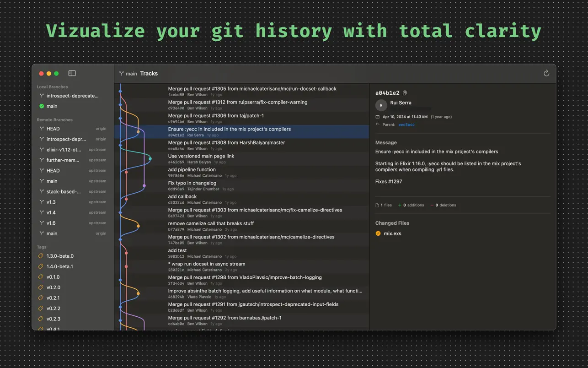This screenshot has width=588, height=368.
Task: Copy commit hash a04b1e2 using clipboard icon
Action: point(405,93)
